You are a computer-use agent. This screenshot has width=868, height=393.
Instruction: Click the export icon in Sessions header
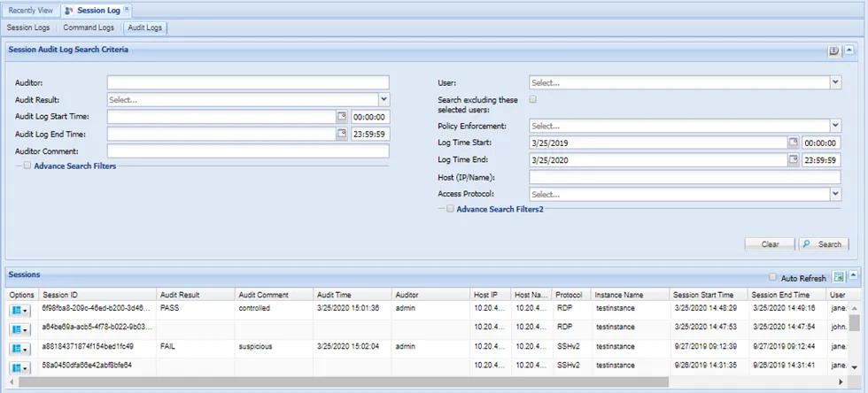(x=839, y=277)
